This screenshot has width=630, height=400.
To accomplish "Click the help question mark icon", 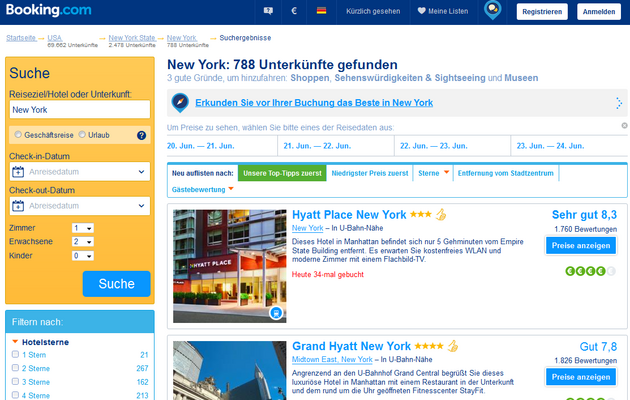I will (x=141, y=135).
